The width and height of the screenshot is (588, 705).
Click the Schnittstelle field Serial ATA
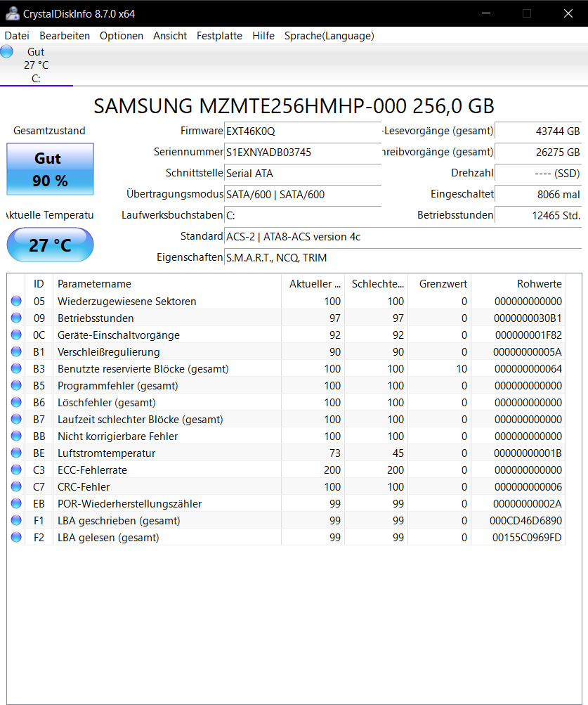[x=303, y=173]
